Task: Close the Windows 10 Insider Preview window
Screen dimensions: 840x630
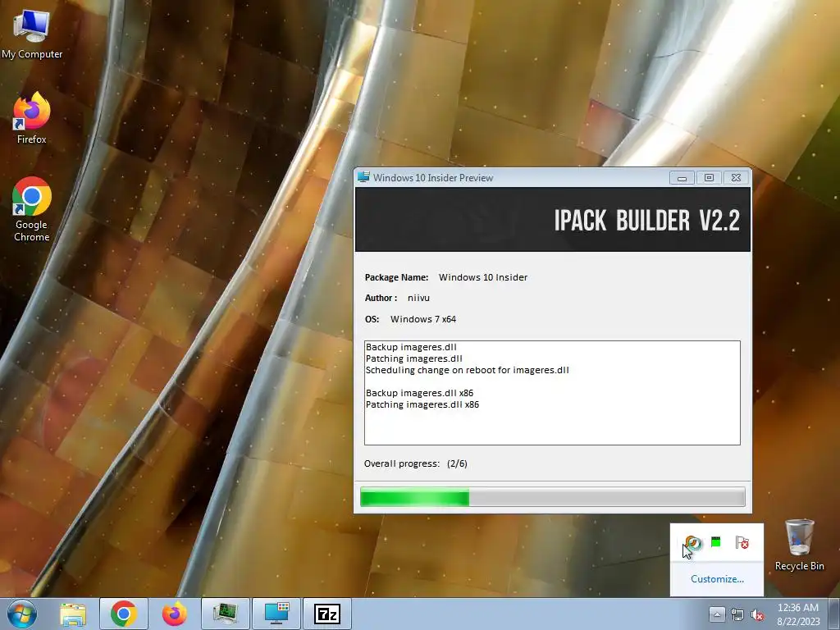Action: [x=736, y=178]
